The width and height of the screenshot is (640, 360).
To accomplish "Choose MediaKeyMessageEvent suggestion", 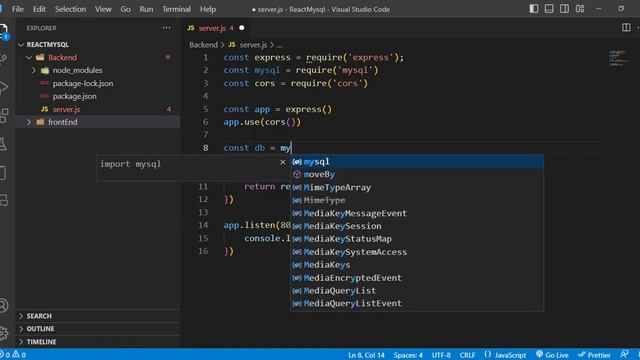I will 417,213.
